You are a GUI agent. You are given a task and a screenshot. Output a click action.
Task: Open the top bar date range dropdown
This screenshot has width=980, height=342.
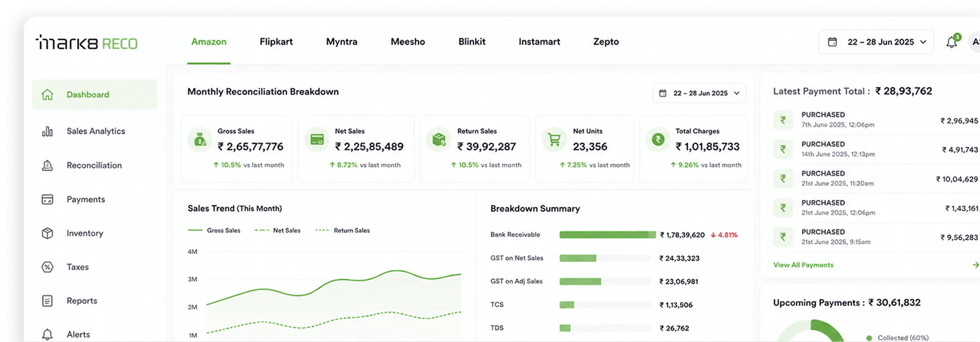tap(876, 42)
